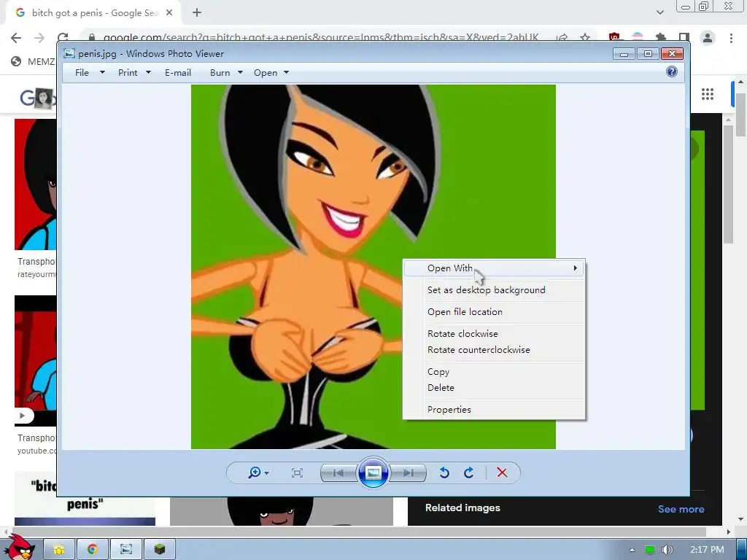Open the Print menu dropdown
Viewport: 747px width, 560px height.
pos(134,72)
